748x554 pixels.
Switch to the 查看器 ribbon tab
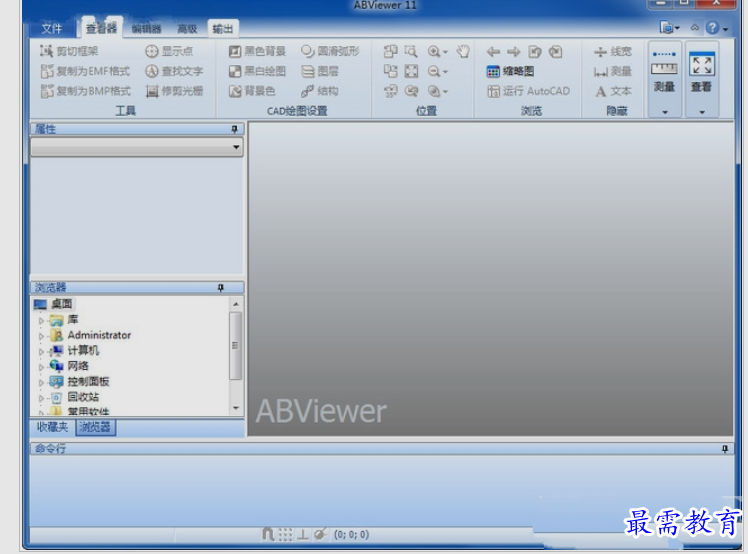(x=101, y=29)
